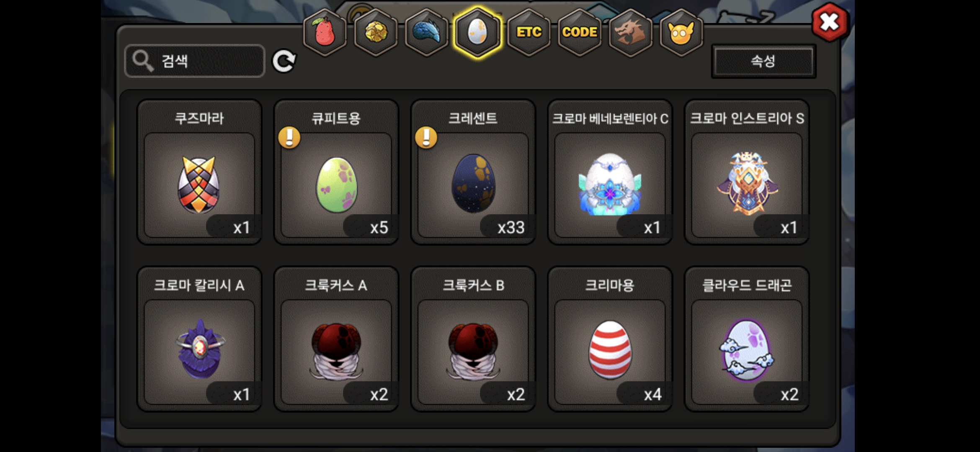Open the ETC items tab

[x=529, y=32]
